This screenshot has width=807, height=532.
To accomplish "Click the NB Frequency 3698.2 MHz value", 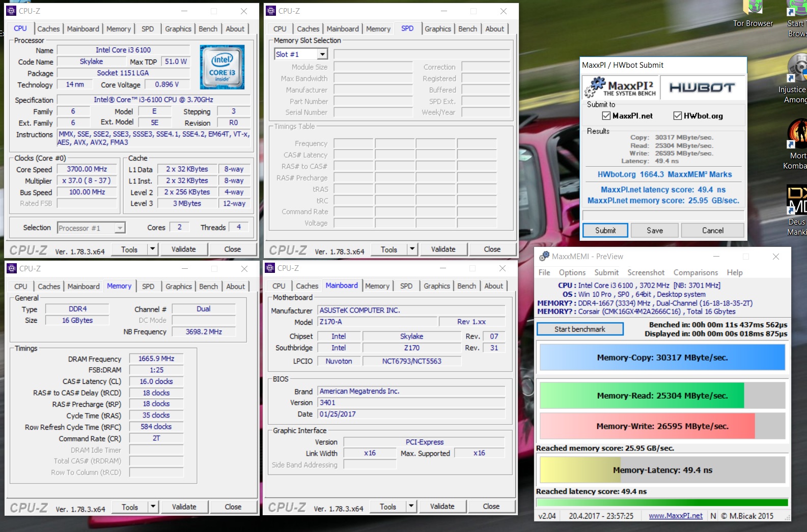I will [x=204, y=331].
